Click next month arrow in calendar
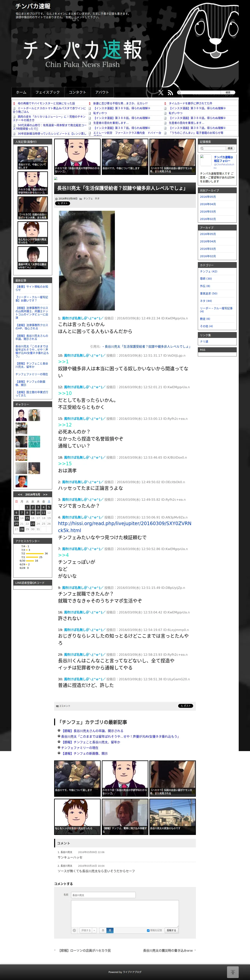The width and height of the screenshot is (250, 980). coord(45,494)
